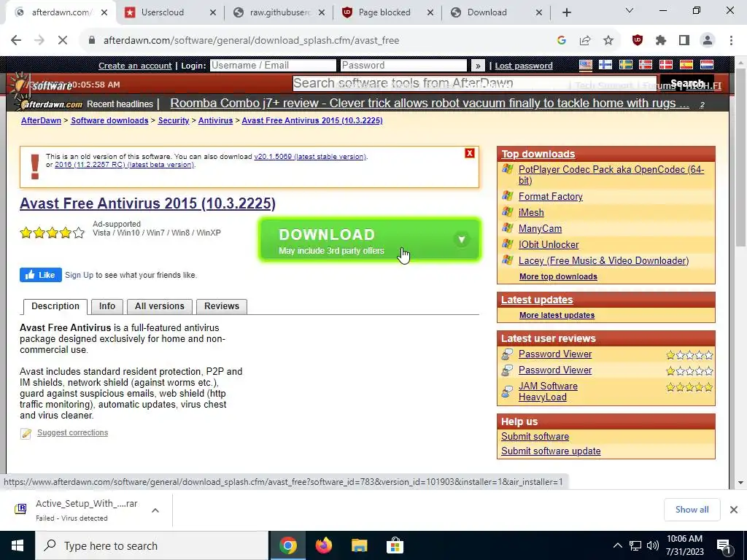Show hidden system tray icons

point(617,545)
